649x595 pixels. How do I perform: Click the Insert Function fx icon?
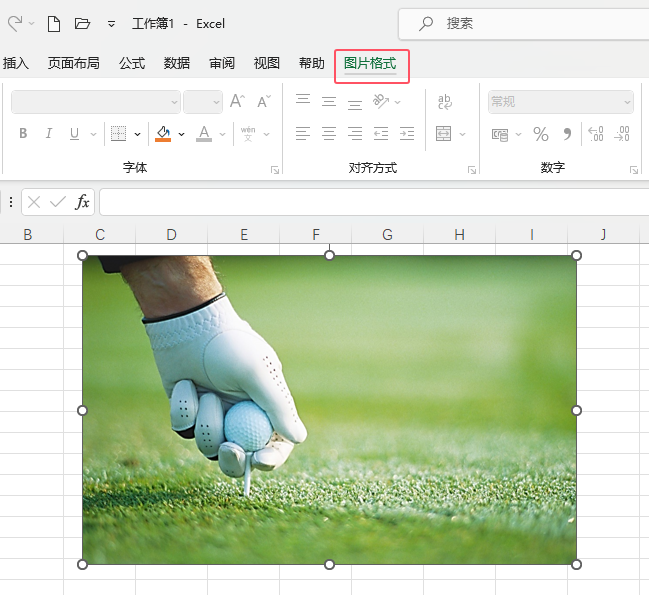coord(82,202)
